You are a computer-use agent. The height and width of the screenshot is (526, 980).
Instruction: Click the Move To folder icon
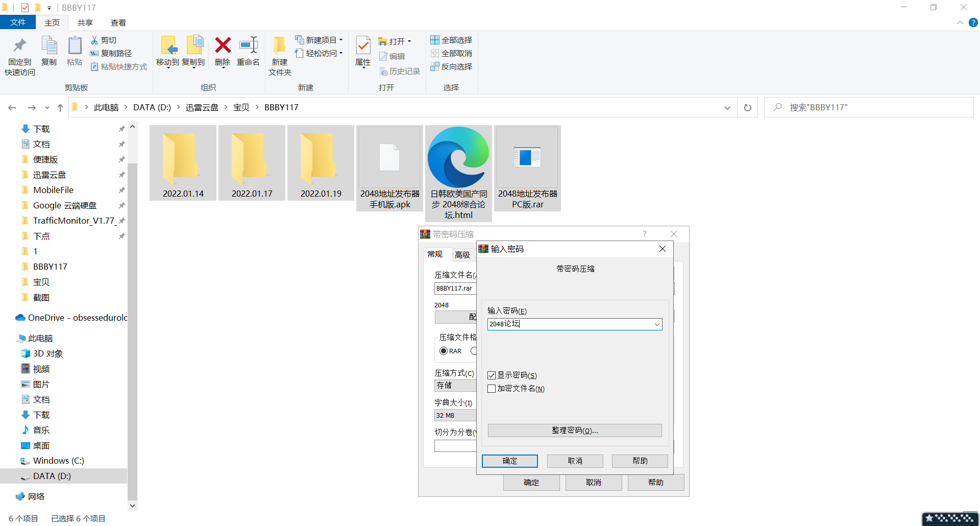(x=168, y=46)
